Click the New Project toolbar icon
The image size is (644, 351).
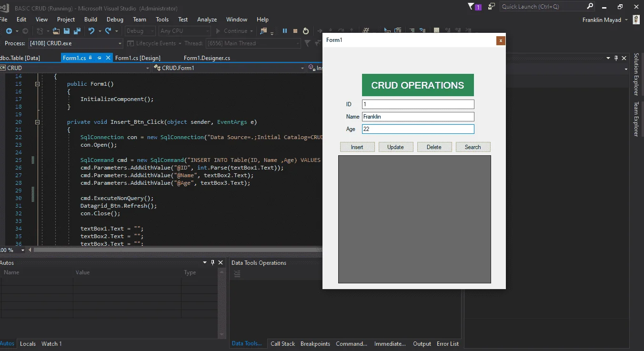click(40, 31)
